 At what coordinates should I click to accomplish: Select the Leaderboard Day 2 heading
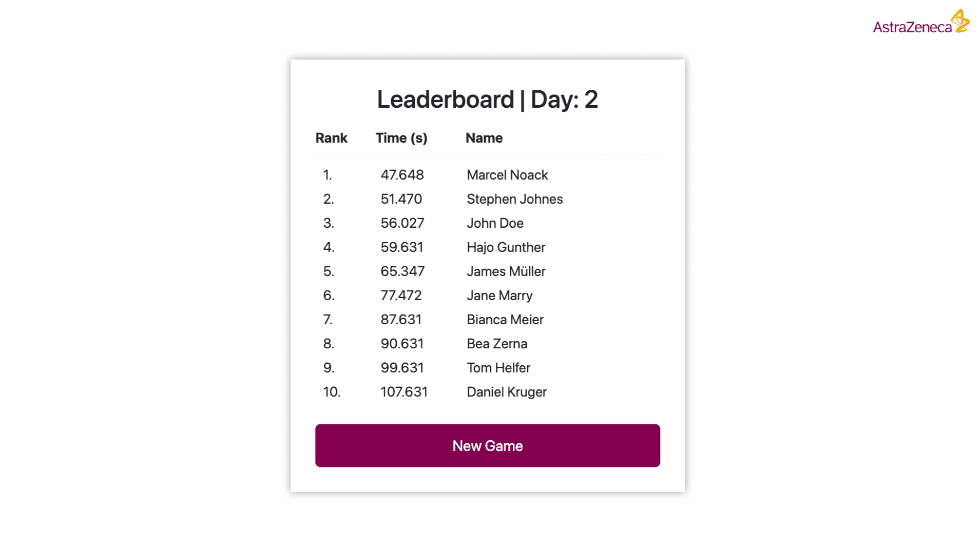487,99
